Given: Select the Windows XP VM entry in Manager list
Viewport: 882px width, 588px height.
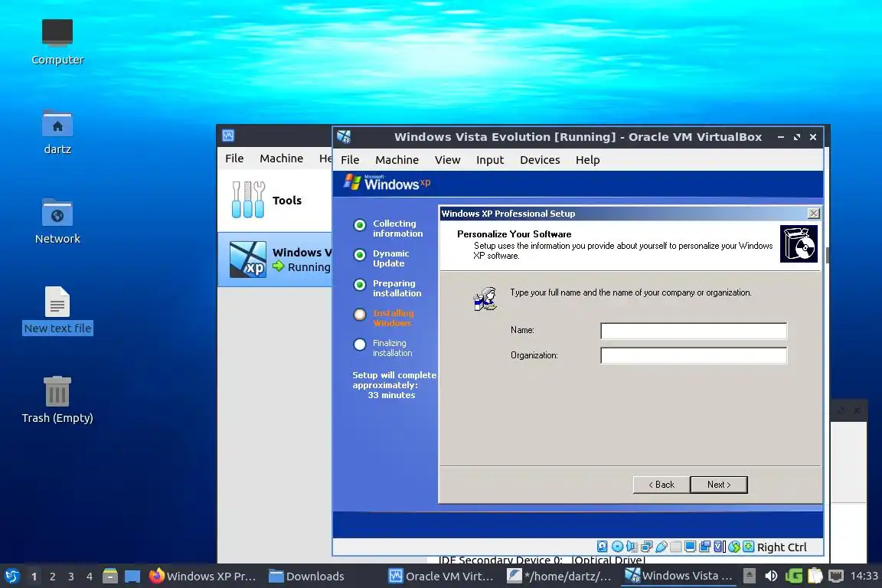Looking at the screenshot, I should (275, 260).
